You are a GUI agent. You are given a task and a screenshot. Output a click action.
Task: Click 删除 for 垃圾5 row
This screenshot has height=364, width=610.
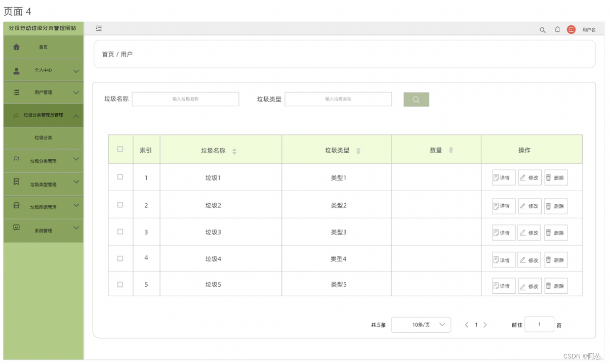click(x=556, y=286)
